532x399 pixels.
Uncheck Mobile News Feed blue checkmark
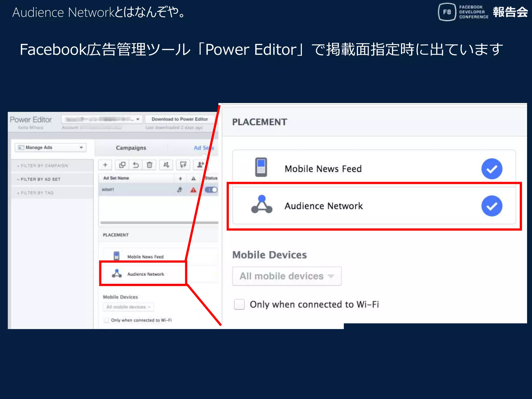pyautogui.click(x=492, y=169)
